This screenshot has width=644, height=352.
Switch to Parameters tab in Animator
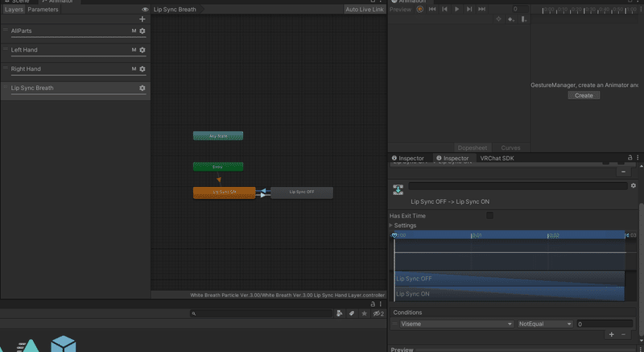(x=43, y=9)
